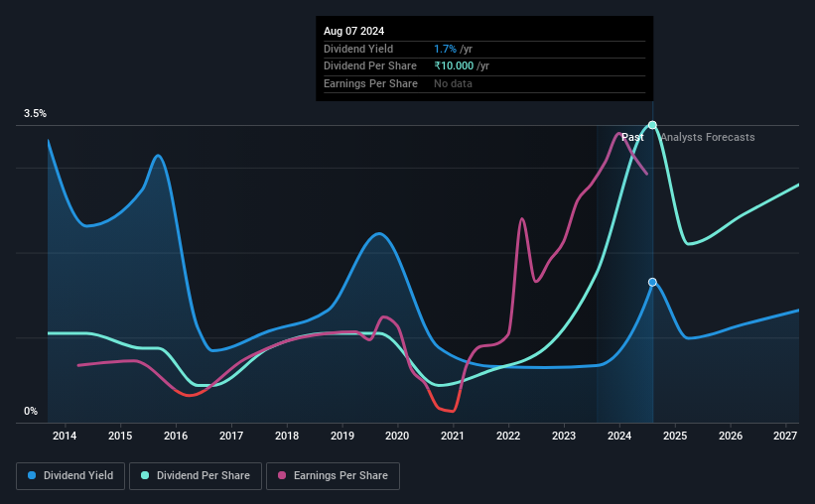The height and width of the screenshot is (504, 815).
Task: Click the Analysts Forecasts label
Action: 708,137
